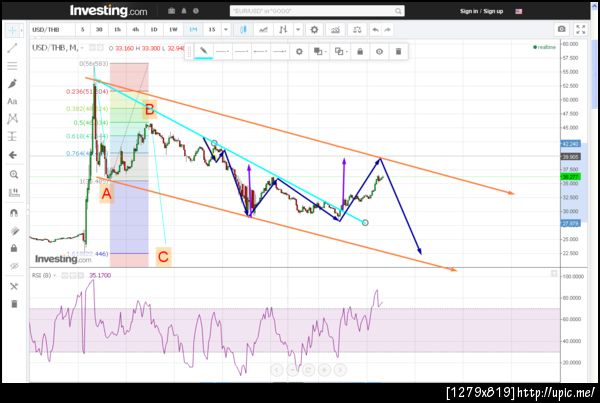Image resolution: width=600 pixels, height=403 pixels.
Task: Open Sign in / Sign up link
Action: 481,11
